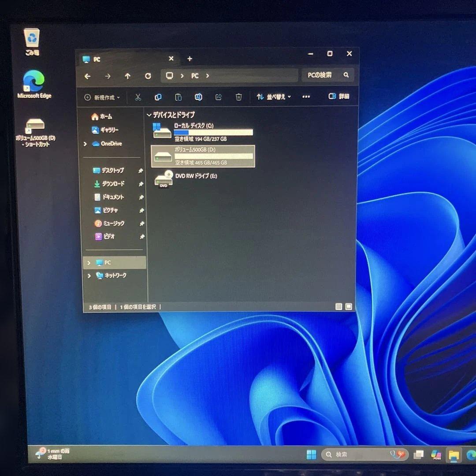Viewport: 476px width, 476px height.
Task: Select the Delete icon on the toolbar
Action: (x=238, y=97)
